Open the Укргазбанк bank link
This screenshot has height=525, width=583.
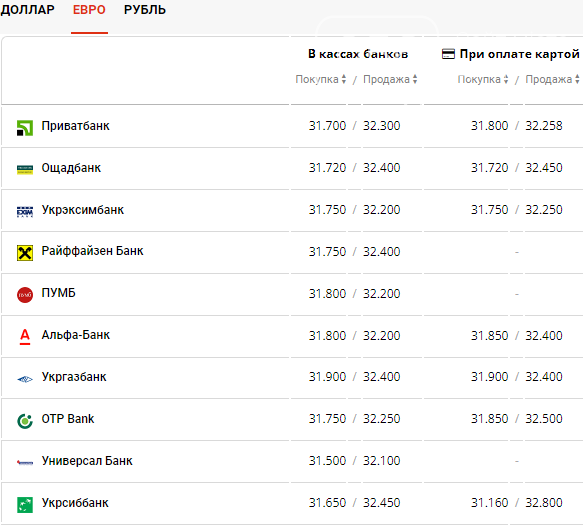[74, 377]
